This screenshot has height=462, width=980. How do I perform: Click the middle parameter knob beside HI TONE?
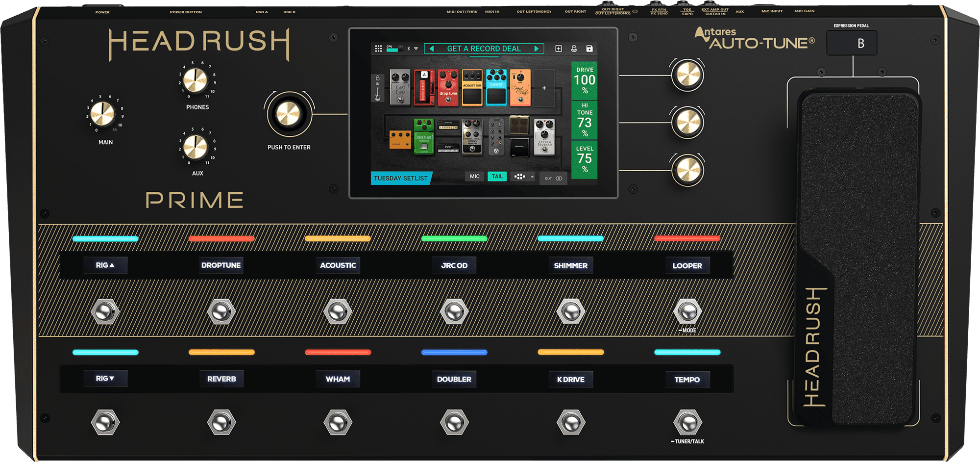[x=687, y=122]
